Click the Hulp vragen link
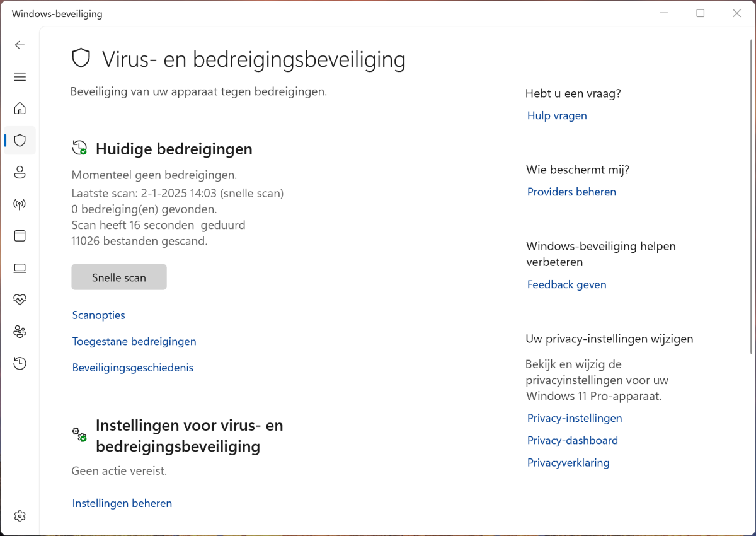Image resolution: width=756 pixels, height=536 pixels. click(x=557, y=116)
